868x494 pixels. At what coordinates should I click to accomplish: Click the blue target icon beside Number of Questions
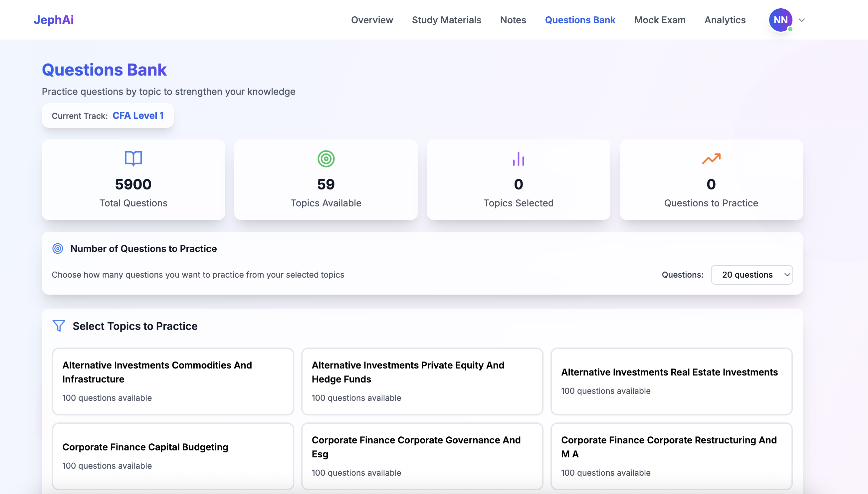pos(58,248)
